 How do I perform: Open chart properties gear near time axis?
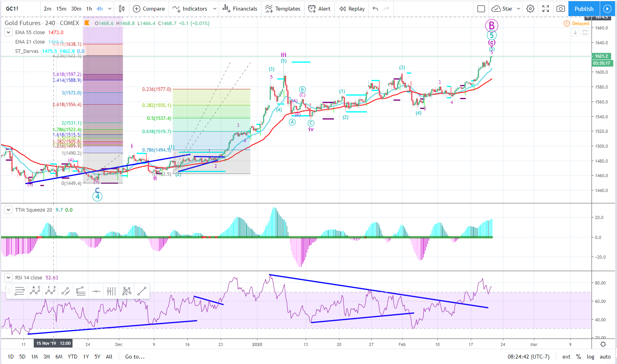click(603, 344)
